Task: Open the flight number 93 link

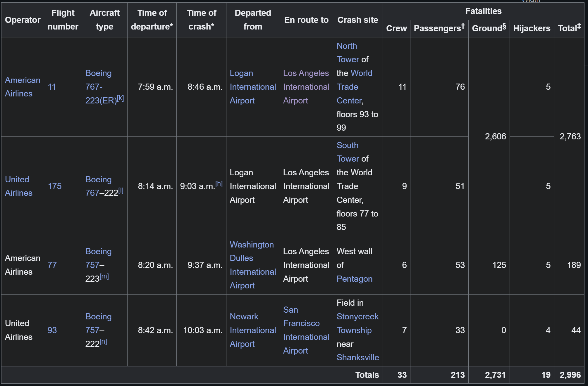Action: coord(52,330)
